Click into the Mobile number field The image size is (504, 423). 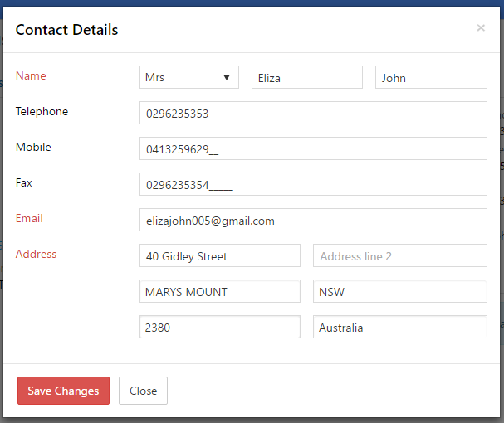(x=313, y=148)
